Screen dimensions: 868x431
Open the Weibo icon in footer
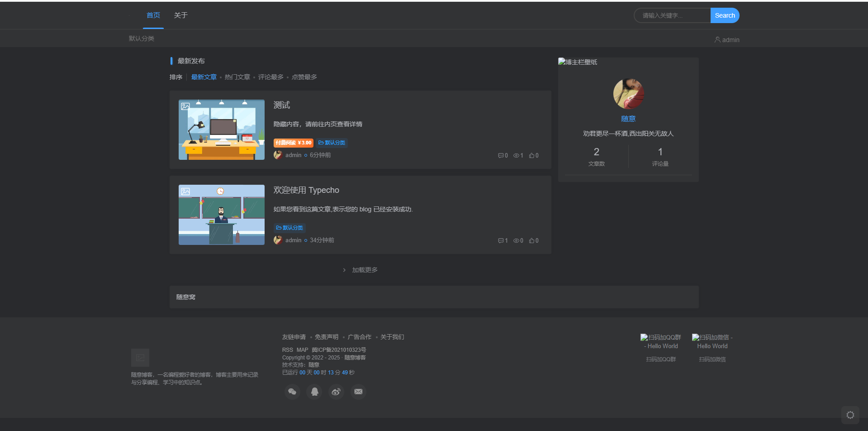(x=336, y=392)
